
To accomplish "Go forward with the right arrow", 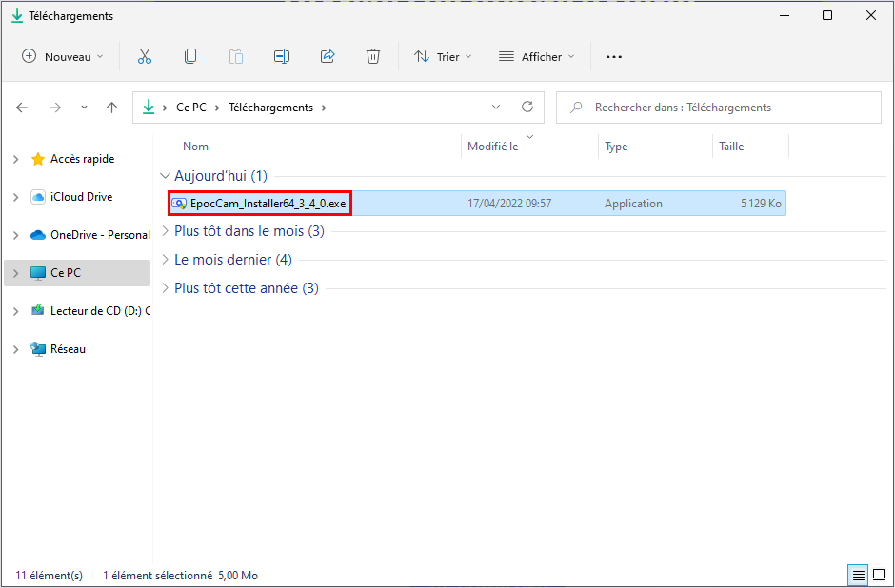I will [55, 108].
